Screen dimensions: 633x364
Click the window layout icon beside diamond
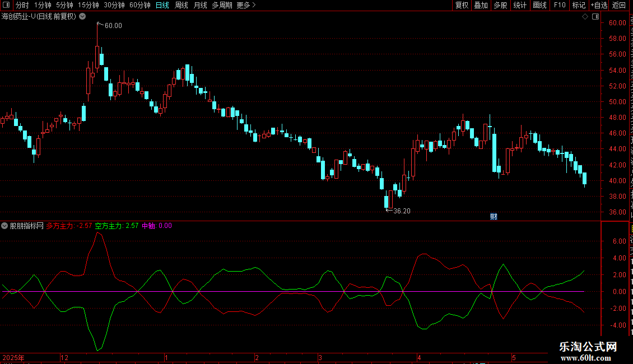click(595, 17)
